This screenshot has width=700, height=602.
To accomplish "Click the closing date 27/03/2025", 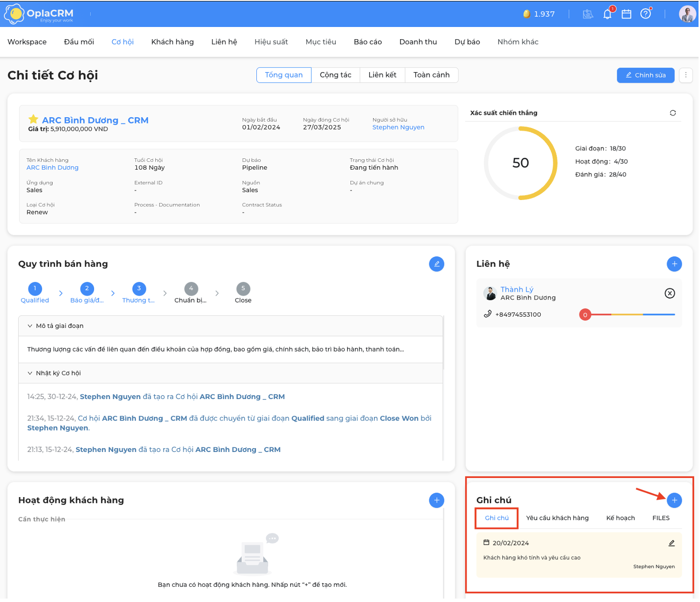I will (x=322, y=127).
